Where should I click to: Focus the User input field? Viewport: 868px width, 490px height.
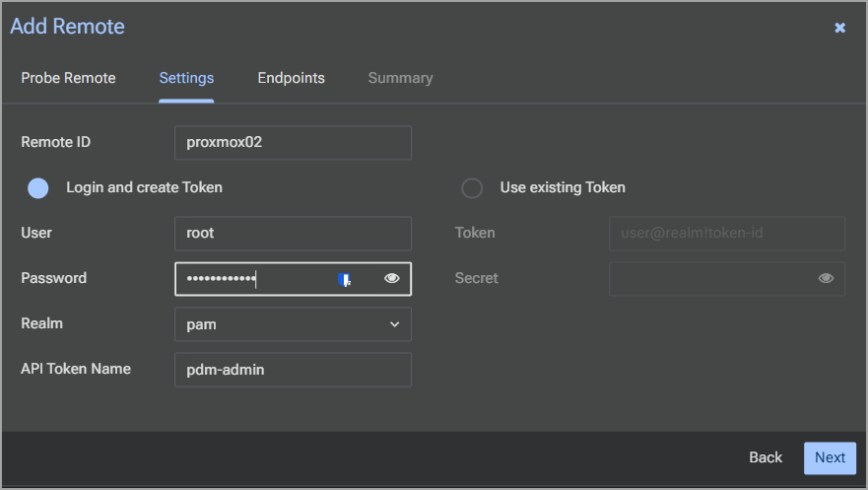293,234
